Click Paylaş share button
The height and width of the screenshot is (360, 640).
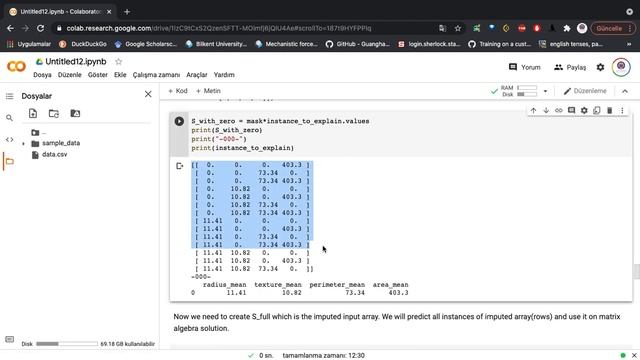(x=570, y=67)
